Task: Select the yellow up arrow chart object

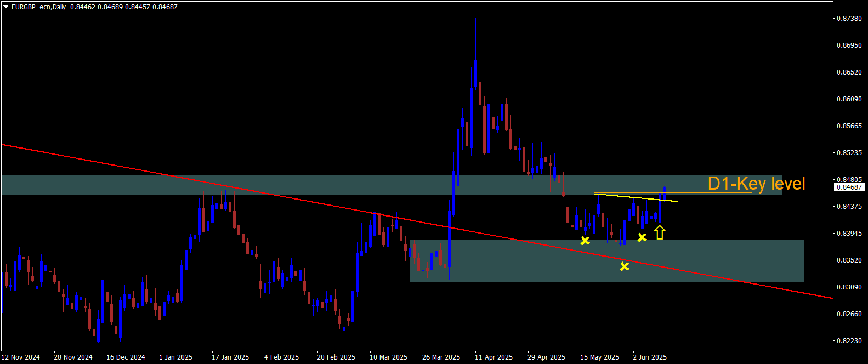Action: pos(660,232)
